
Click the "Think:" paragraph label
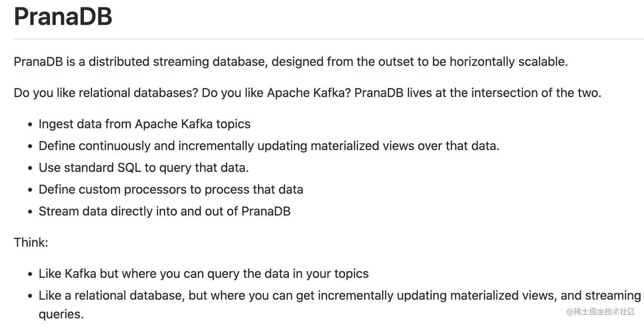pyautogui.click(x=31, y=242)
